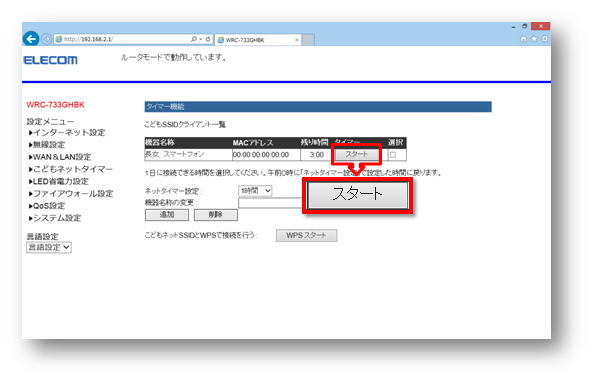Close the WRC-733GHBK browser tab
This screenshot has width=593, height=381.
tap(297, 40)
